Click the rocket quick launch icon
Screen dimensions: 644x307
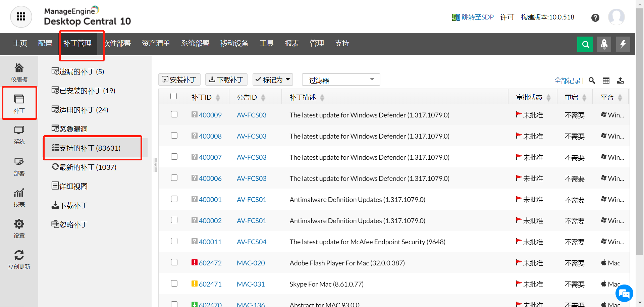(x=604, y=44)
